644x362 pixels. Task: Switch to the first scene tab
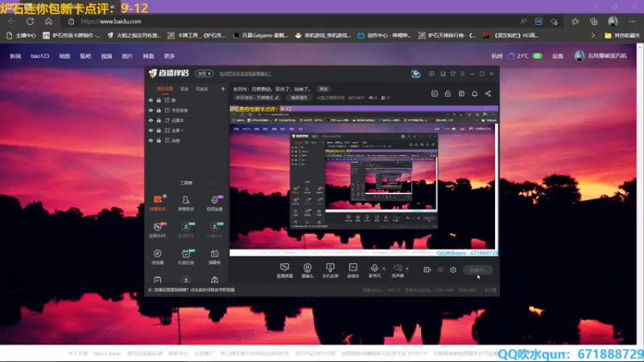click(165, 88)
